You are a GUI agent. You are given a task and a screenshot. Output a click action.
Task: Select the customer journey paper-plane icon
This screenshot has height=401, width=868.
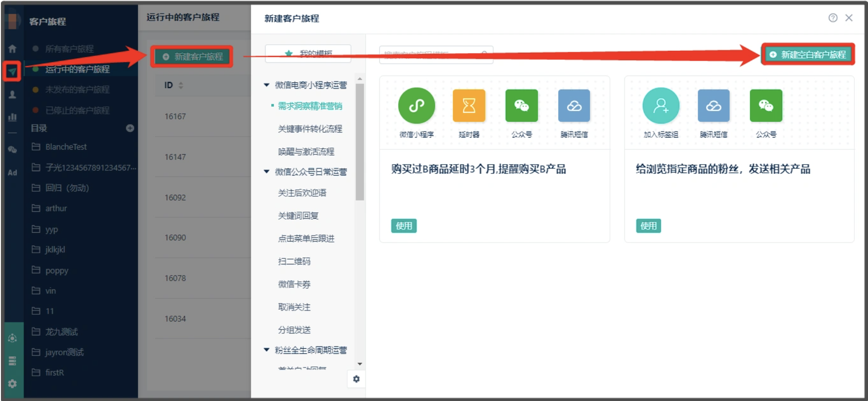click(x=13, y=71)
